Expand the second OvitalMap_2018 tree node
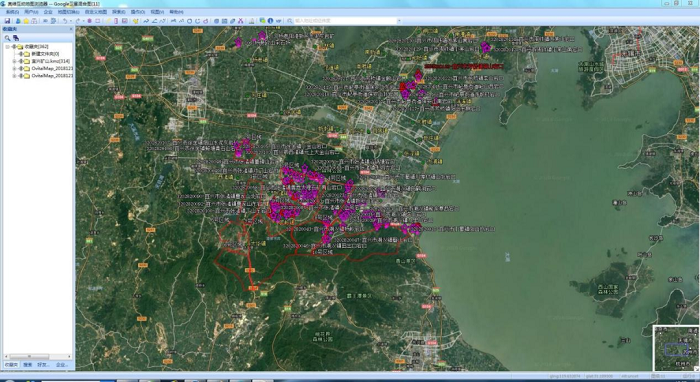The height and width of the screenshot is (382, 700). click(14, 76)
